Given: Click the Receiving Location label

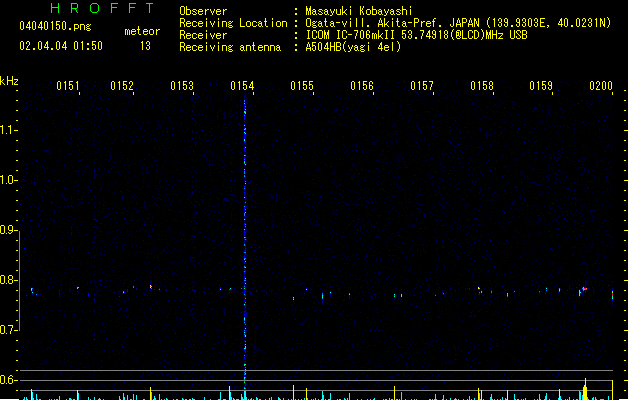Looking at the screenshot, I should pyautogui.click(x=233, y=23).
